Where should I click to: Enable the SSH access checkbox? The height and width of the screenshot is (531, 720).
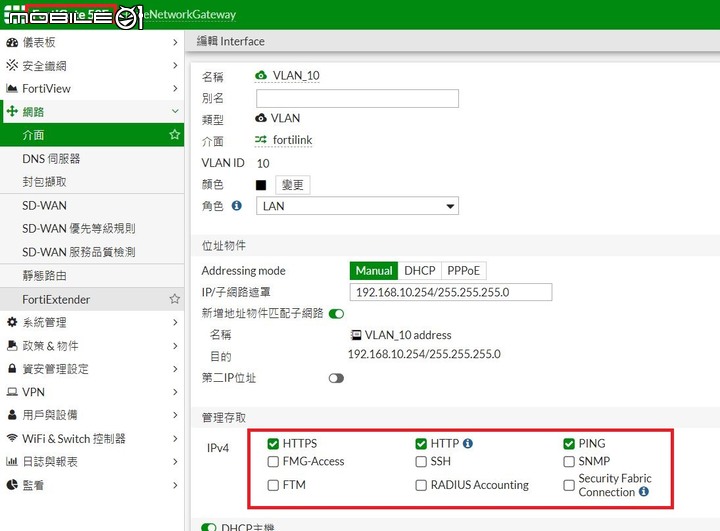[421, 461]
